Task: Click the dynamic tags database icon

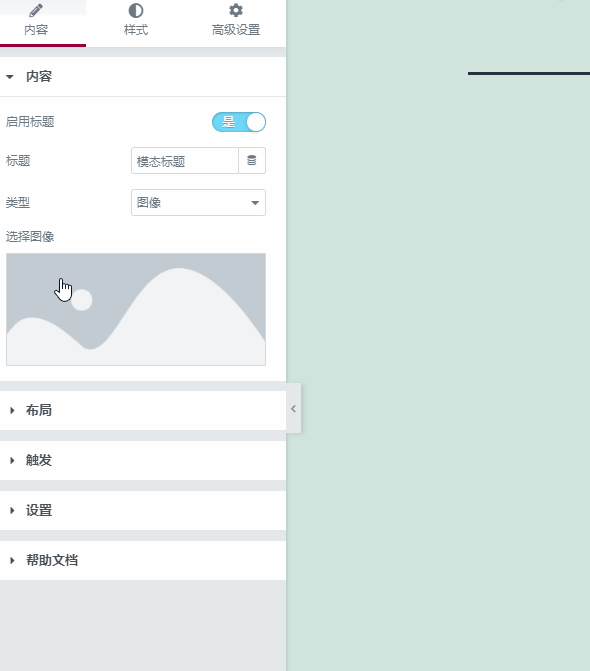Action: (x=252, y=160)
